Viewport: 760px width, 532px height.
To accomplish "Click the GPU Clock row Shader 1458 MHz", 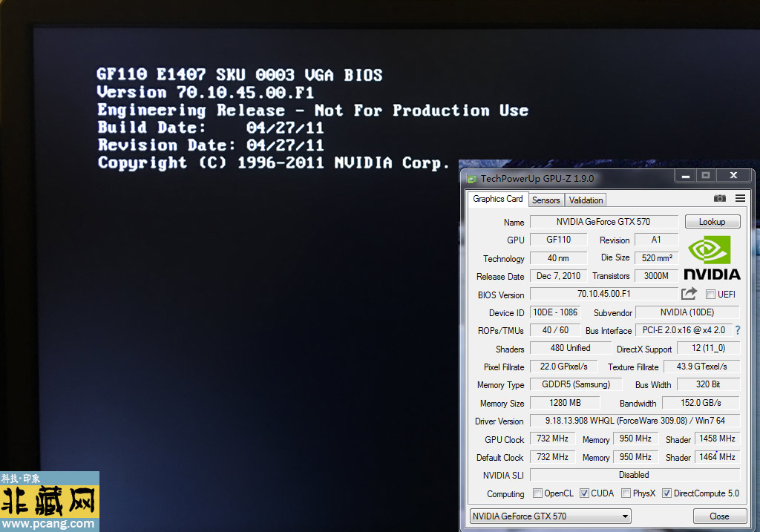I will pyautogui.click(x=718, y=439).
